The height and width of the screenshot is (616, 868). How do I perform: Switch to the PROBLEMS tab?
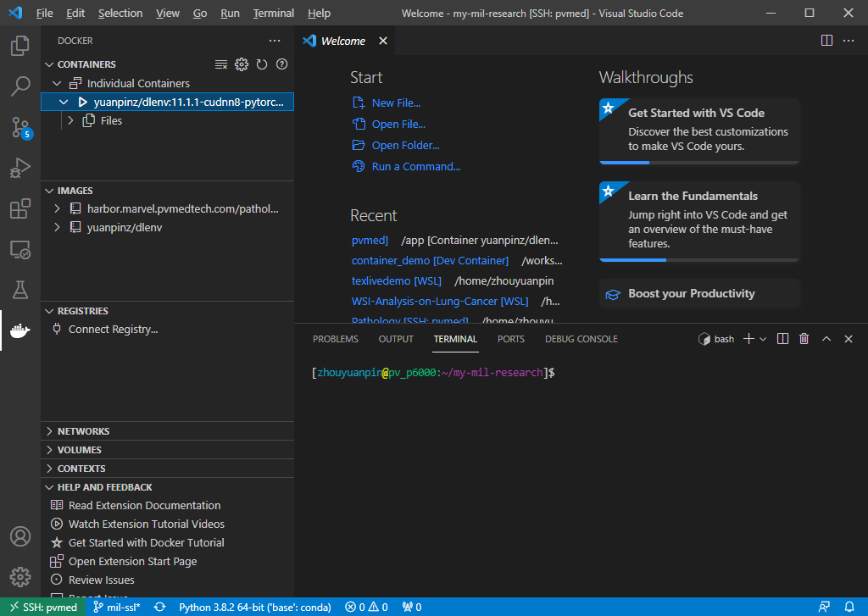tap(336, 339)
